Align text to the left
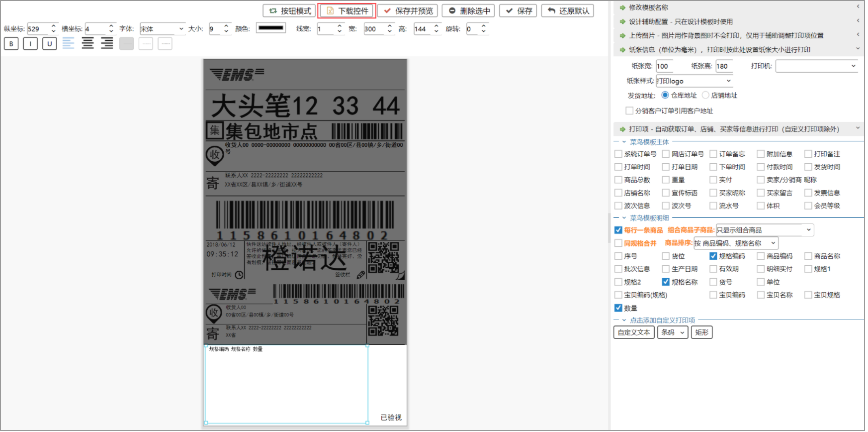 tap(69, 43)
